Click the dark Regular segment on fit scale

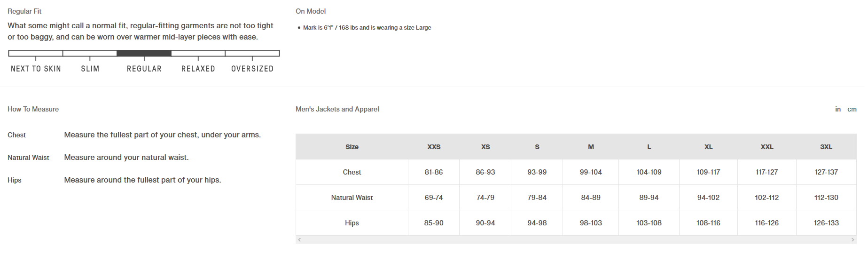coord(144,53)
